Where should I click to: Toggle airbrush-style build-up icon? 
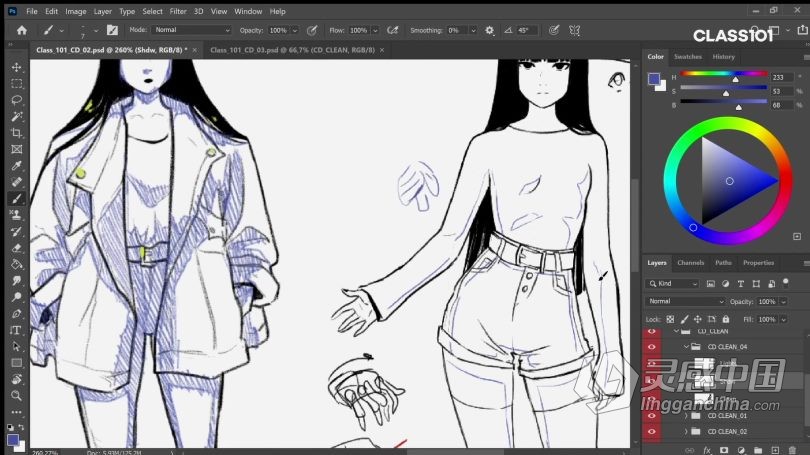coord(393,30)
